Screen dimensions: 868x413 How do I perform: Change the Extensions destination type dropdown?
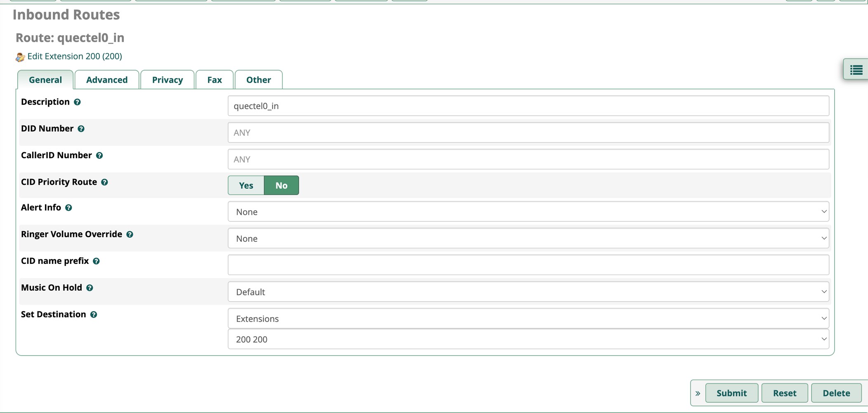tap(528, 319)
